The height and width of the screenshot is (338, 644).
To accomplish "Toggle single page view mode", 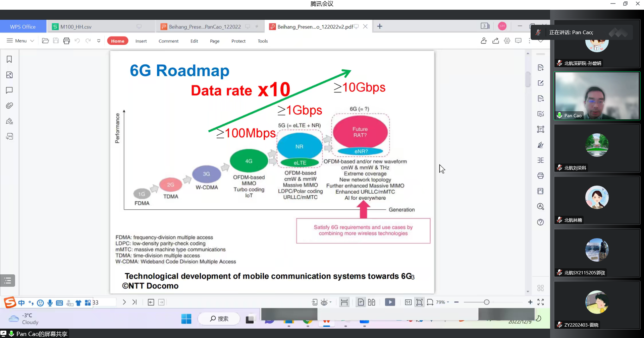I will click(x=361, y=302).
